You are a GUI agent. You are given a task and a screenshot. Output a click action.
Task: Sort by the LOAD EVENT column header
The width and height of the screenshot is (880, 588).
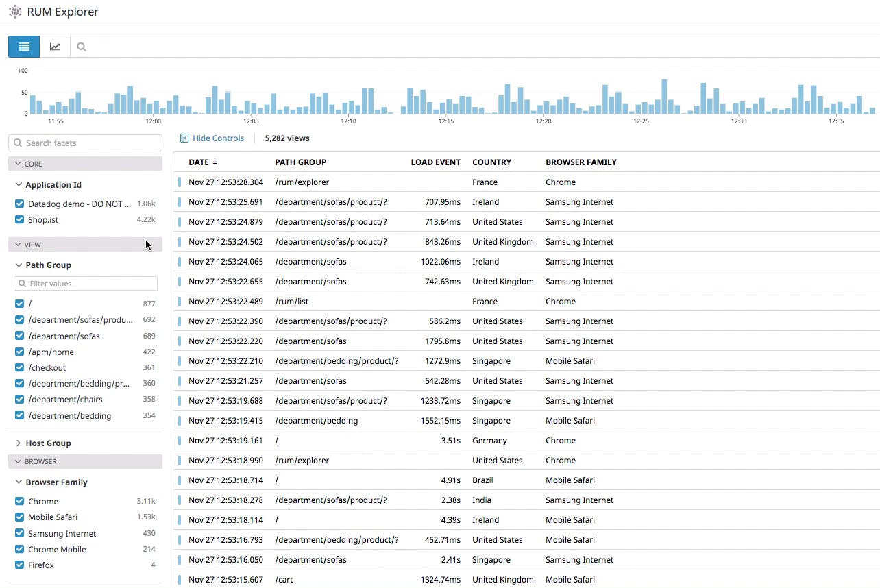(x=435, y=162)
